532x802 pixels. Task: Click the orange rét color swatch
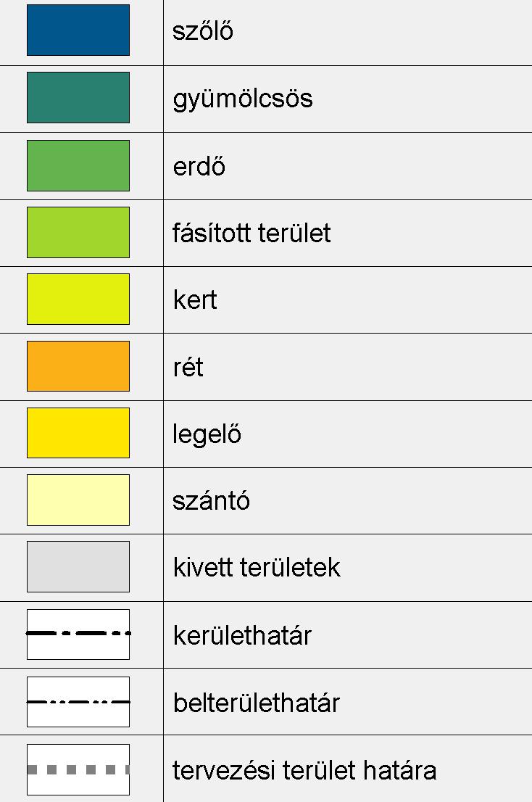78,366
